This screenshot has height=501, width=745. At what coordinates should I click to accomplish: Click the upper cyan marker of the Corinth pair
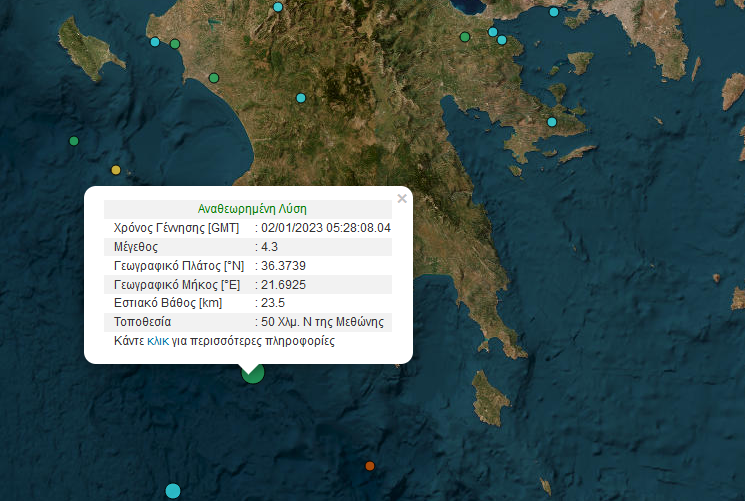493,32
